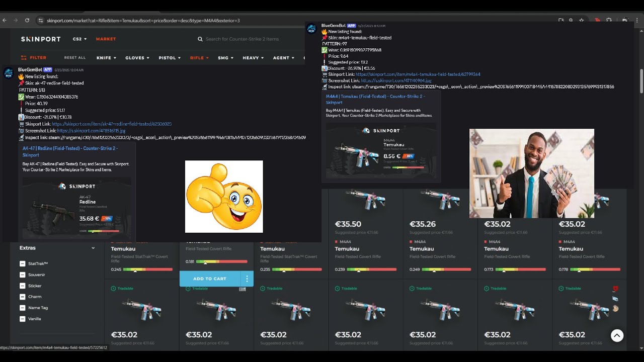Tick the Charm checkbox

23,297
